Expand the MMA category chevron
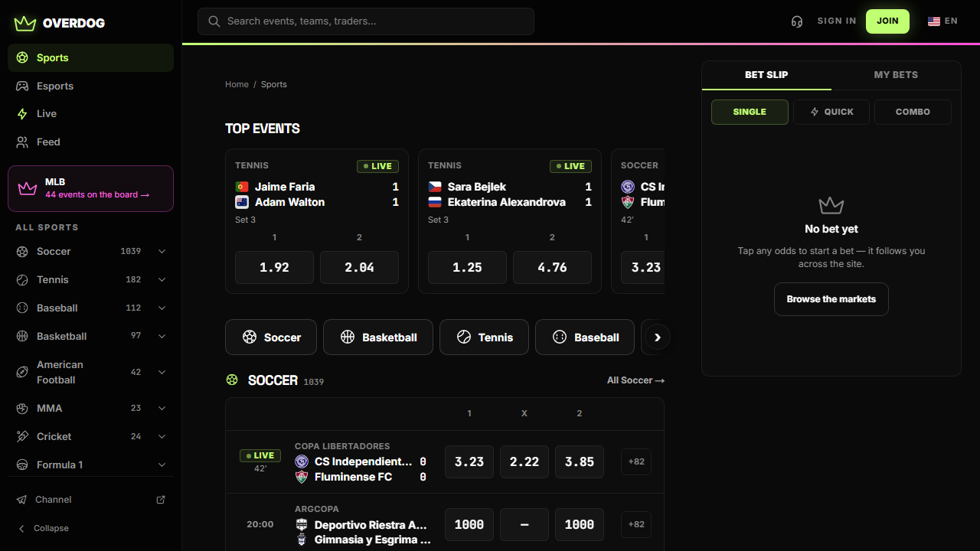This screenshot has width=980, height=551. coord(162,409)
